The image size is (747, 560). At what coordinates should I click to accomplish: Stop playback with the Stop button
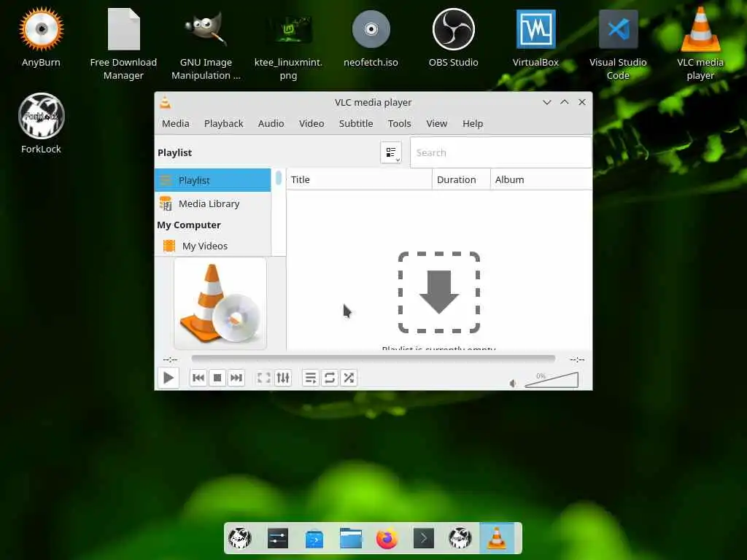[217, 378]
